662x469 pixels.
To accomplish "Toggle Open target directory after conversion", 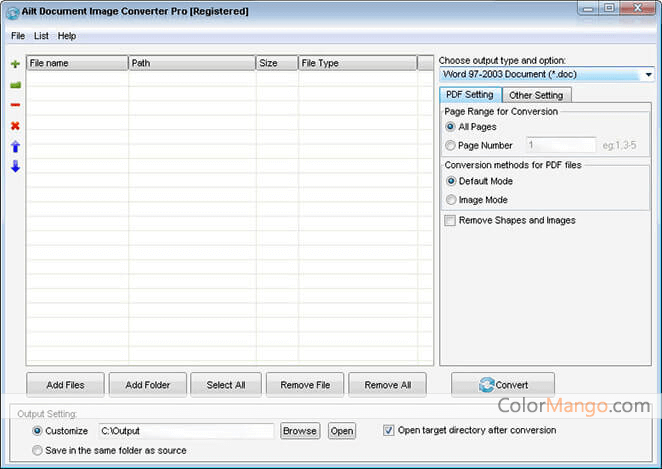I will tap(388, 430).
